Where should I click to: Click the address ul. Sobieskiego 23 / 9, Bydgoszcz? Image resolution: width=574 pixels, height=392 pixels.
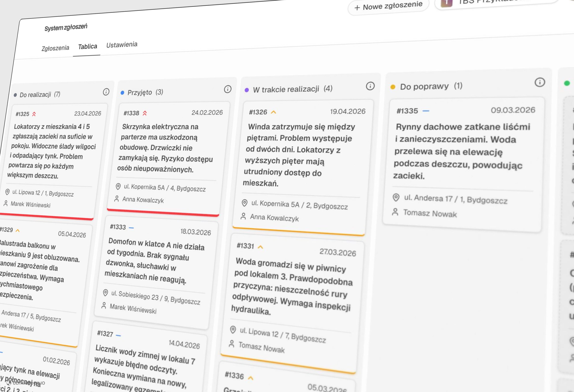[156, 297]
